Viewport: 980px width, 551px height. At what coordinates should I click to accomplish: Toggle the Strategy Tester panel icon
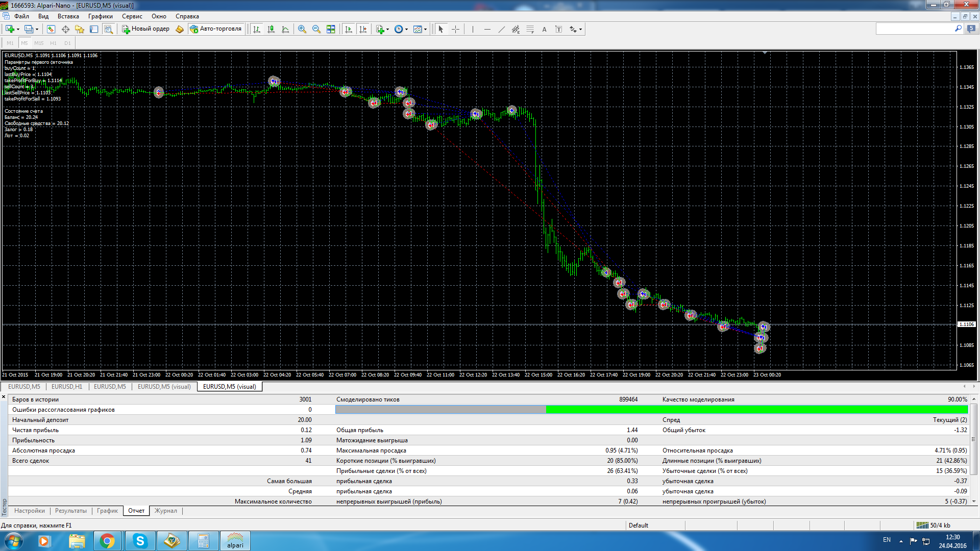tap(108, 29)
